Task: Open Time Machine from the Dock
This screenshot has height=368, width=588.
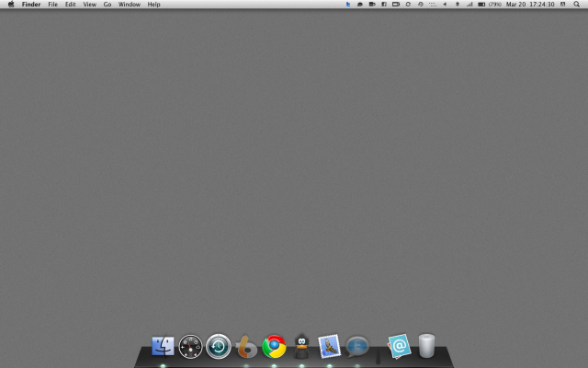Action: pyautogui.click(x=219, y=346)
